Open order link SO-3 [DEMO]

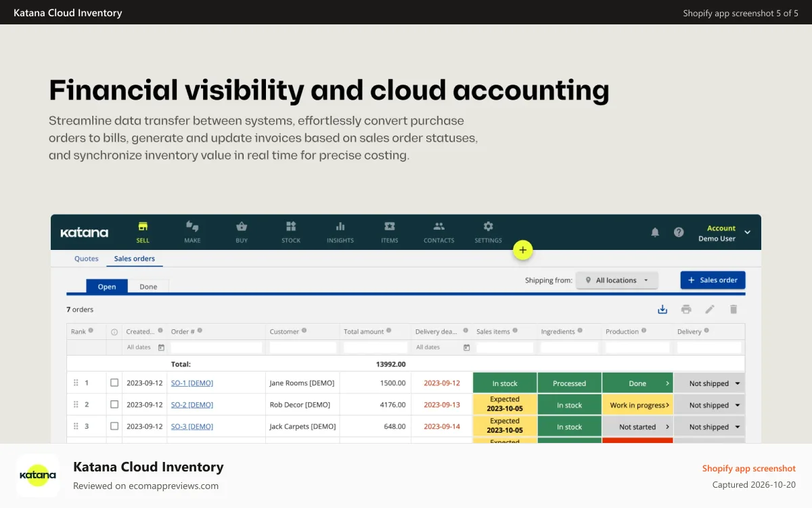[x=192, y=426]
